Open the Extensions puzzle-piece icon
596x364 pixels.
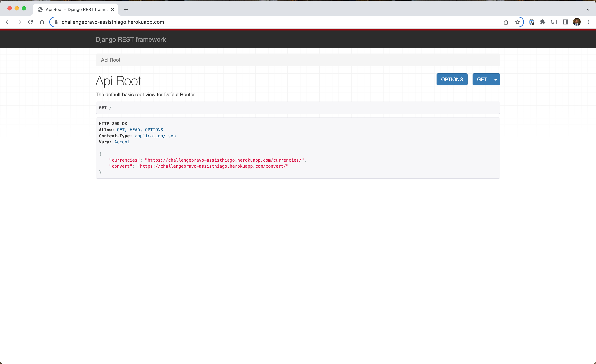point(543,22)
